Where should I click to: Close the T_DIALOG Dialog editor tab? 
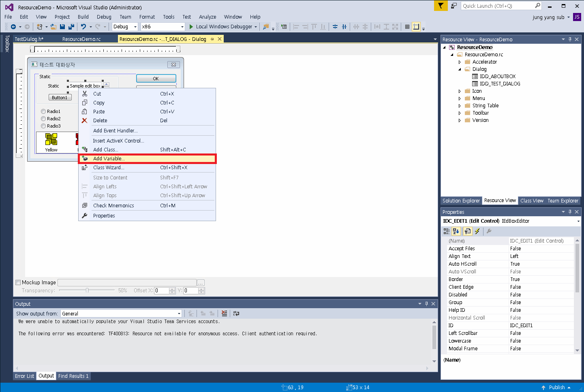(x=220, y=39)
